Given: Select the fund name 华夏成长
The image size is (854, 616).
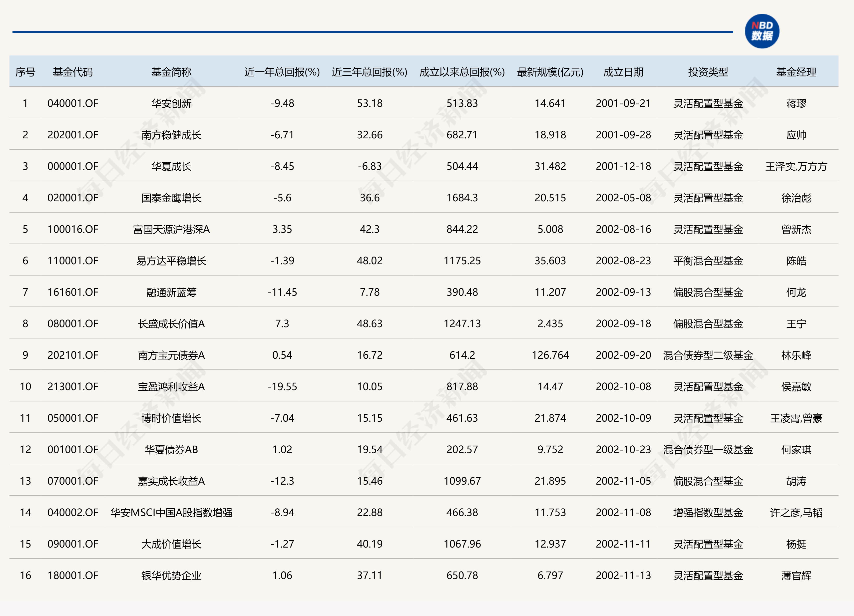Looking at the screenshot, I should [x=171, y=166].
